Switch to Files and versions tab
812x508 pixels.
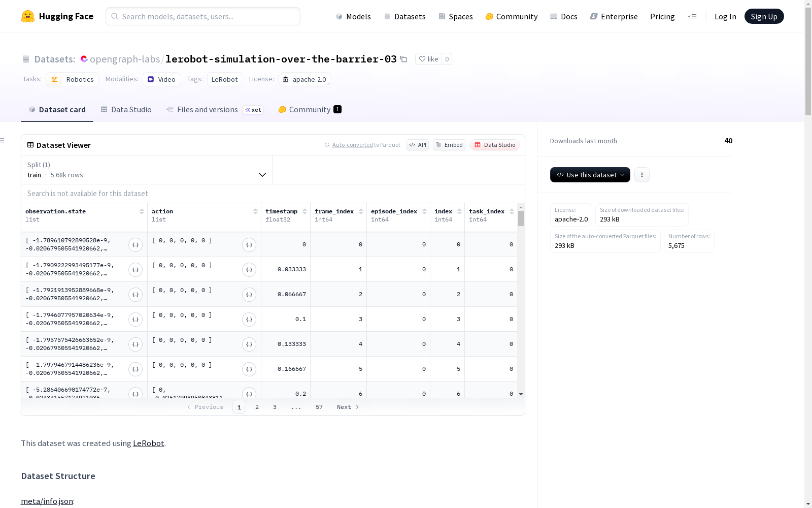215,110
